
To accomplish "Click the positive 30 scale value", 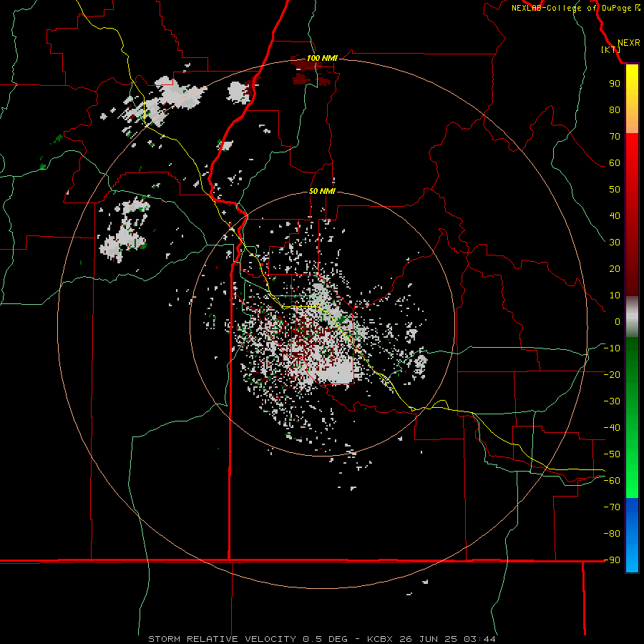I will (x=615, y=243).
